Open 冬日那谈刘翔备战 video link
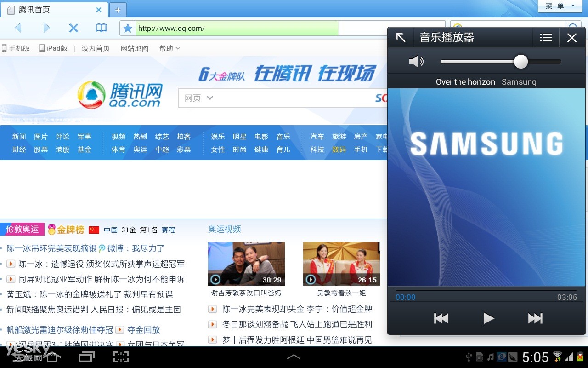 tap(297, 324)
